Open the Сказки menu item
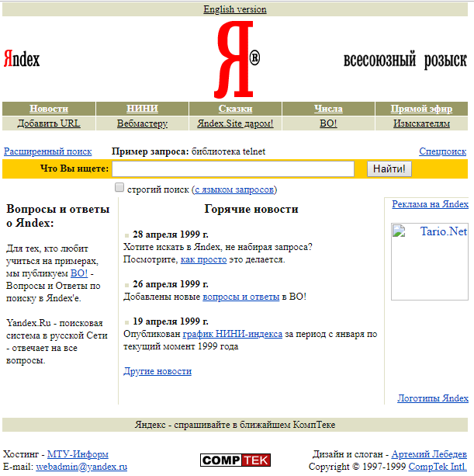474x476 pixels. pyautogui.click(x=235, y=109)
